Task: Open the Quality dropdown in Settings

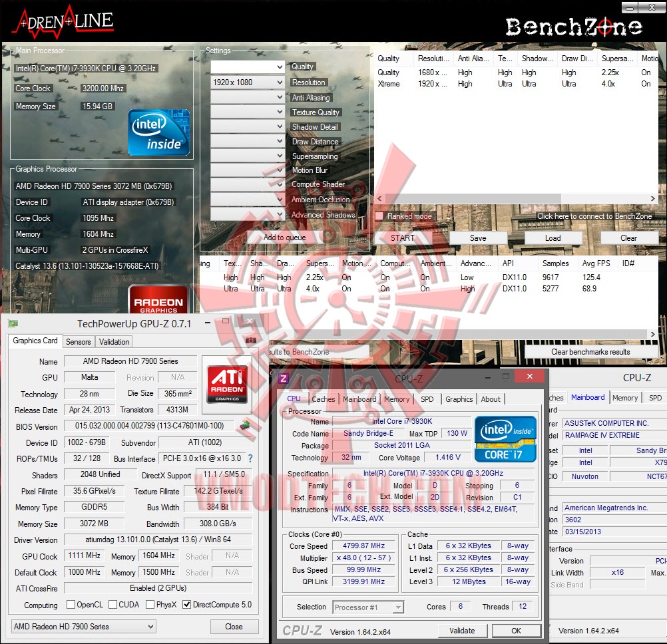Action: [248, 67]
